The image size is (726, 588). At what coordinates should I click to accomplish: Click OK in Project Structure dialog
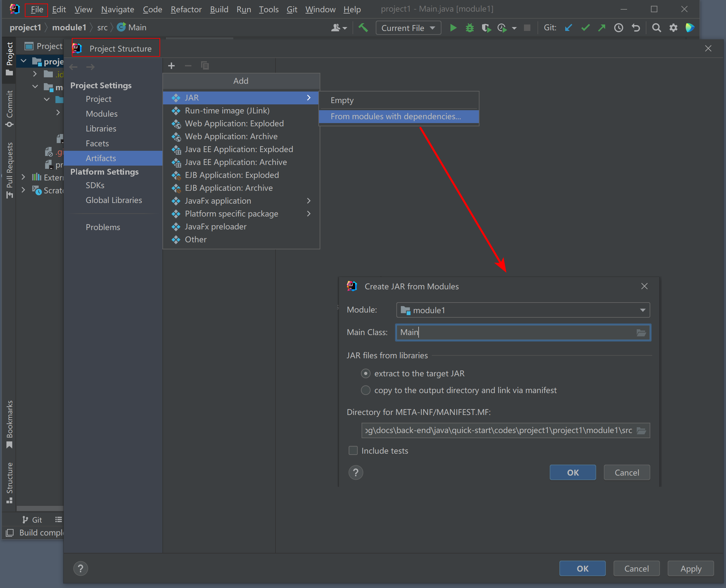(582, 569)
